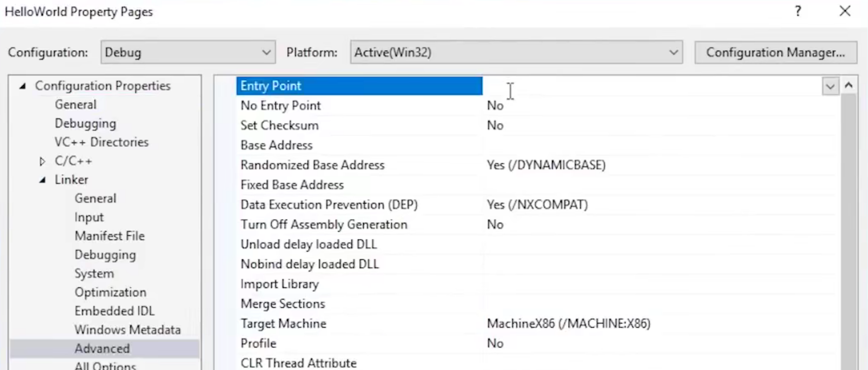Click the Configuration Manager button

pyautogui.click(x=776, y=52)
